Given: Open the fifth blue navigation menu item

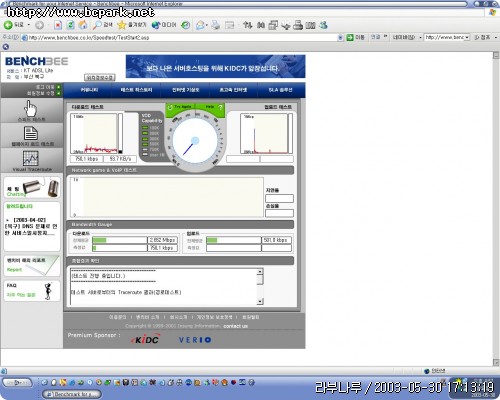Looking at the screenshot, I should 281,90.
